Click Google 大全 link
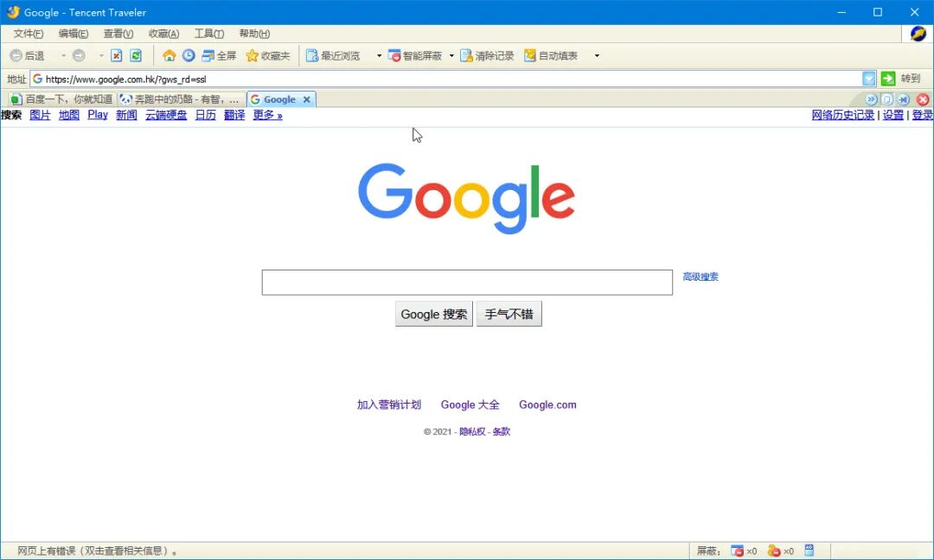The height and width of the screenshot is (560, 934). tap(470, 404)
